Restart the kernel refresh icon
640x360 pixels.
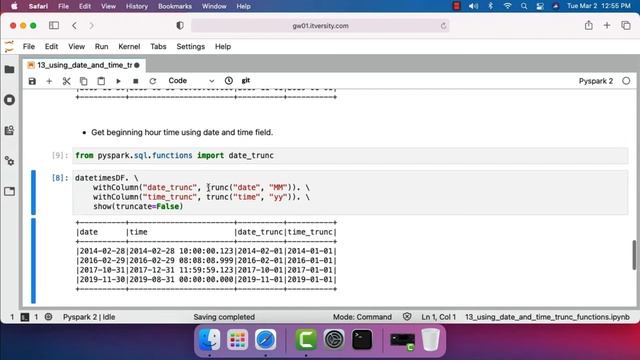pos(153,81)
